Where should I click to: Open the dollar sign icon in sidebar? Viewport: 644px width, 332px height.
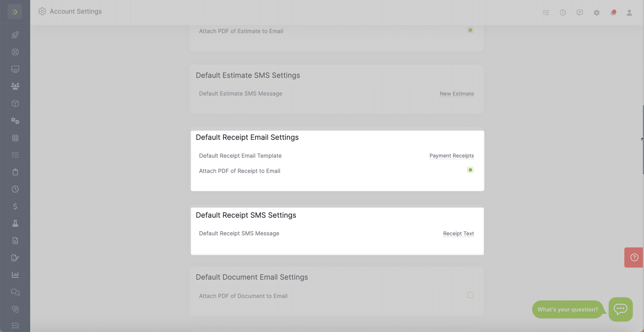[x=15, y=206]
